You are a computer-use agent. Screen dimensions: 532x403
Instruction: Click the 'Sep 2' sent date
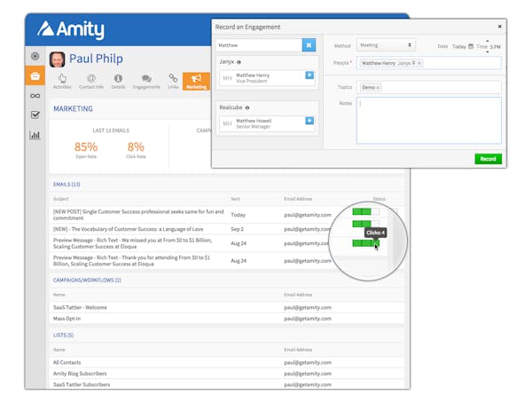click(237, 229)
